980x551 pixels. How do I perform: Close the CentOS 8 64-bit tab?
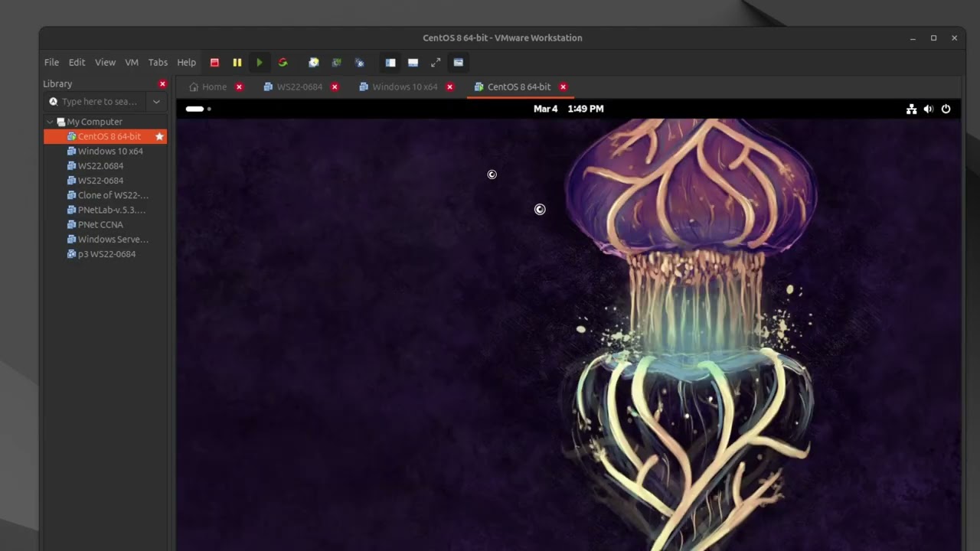(563, 87)
